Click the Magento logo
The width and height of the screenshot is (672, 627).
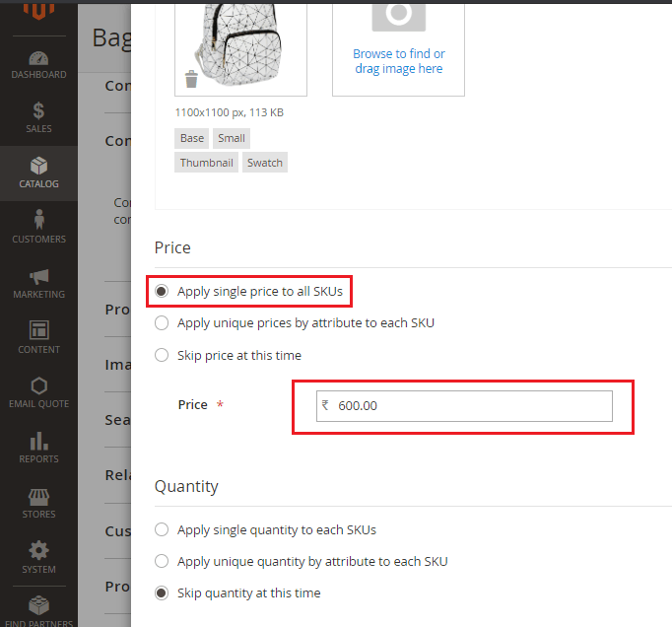(x=38, y=12)
